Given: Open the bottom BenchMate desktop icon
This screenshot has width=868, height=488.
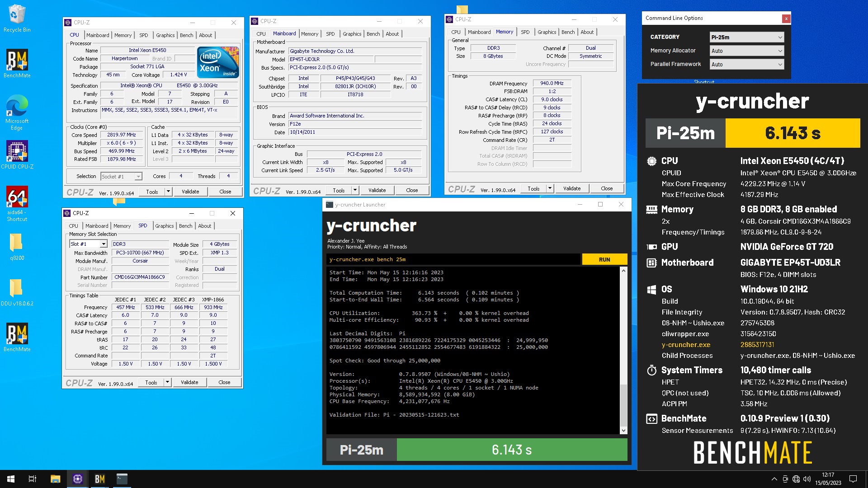Looking at the screenshot, I should 17,337.
